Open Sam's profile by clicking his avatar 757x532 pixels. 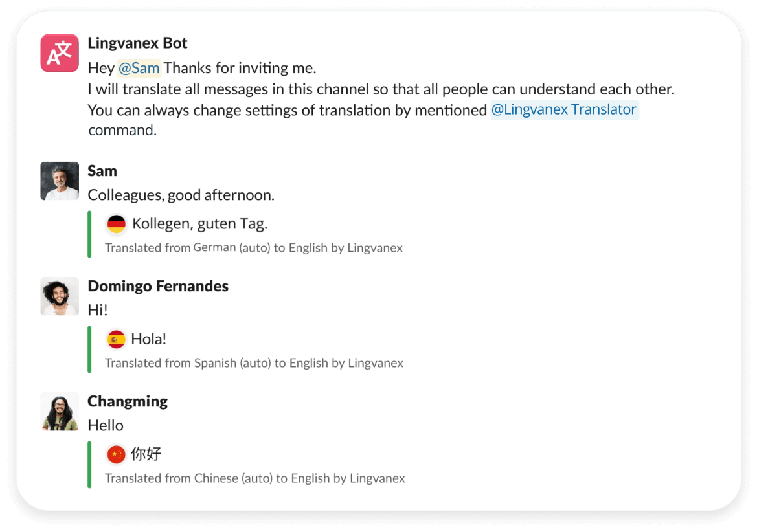[59, 181]
